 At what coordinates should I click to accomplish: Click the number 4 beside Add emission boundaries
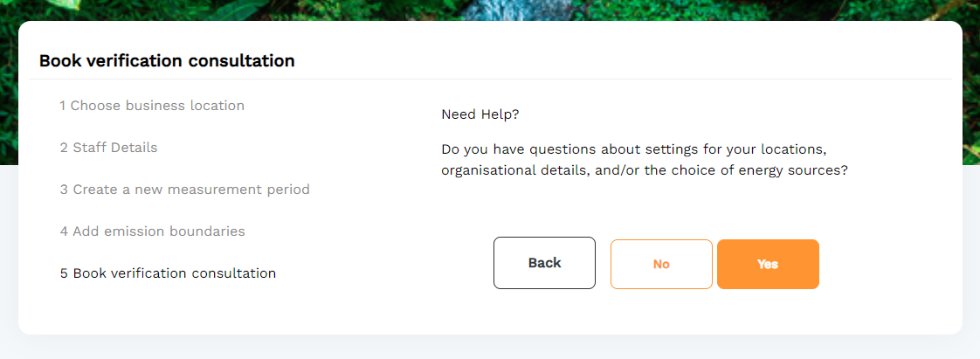point(64,231)
